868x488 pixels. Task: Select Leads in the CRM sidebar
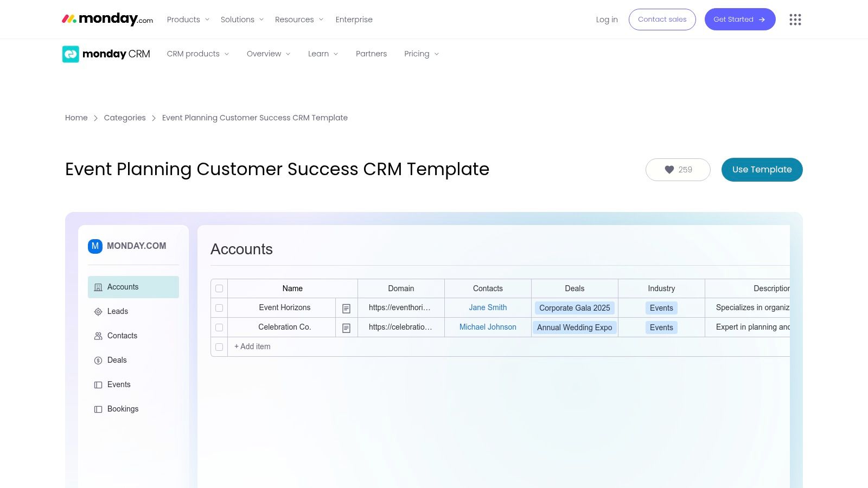point(118,311)
